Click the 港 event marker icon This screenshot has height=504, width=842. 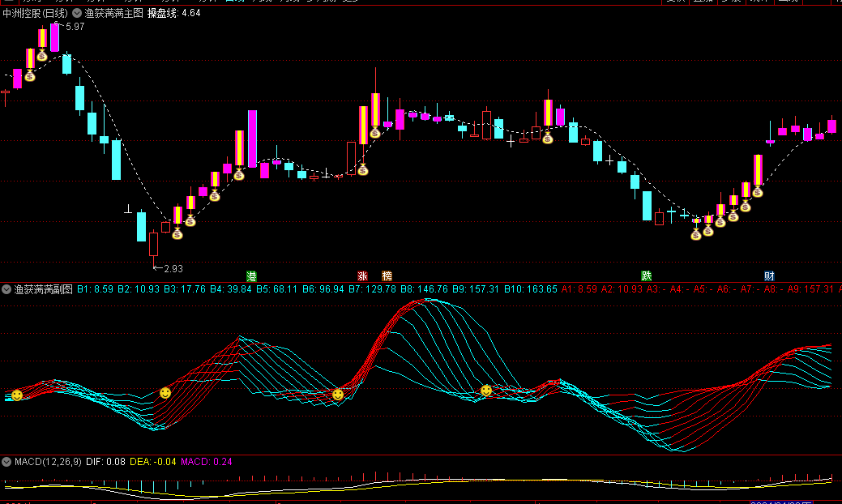[x=251, y=276]
